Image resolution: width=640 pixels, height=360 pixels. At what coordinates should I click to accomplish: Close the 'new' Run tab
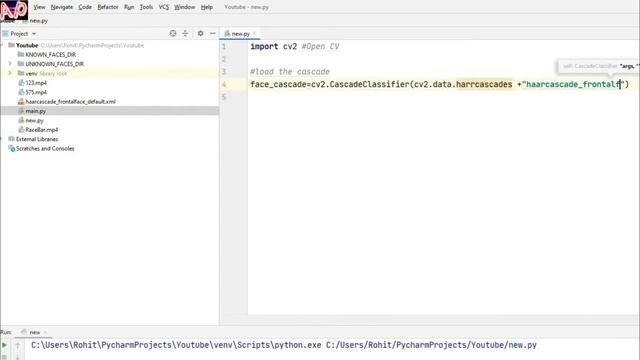pos(45,332)
